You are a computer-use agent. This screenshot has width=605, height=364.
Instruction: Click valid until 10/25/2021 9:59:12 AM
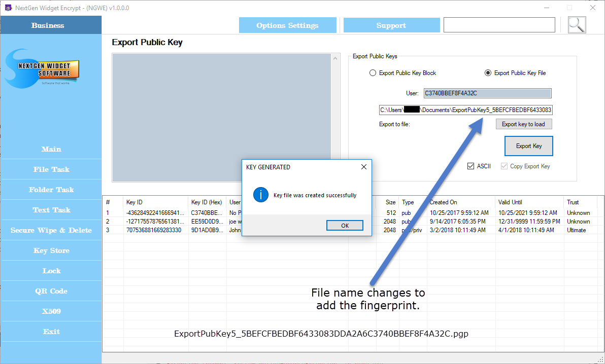[x=528, y=213]
